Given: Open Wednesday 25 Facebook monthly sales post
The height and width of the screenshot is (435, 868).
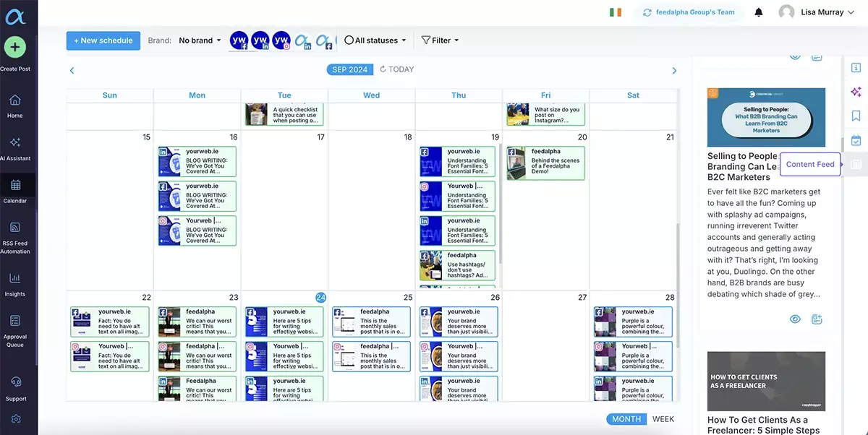Looking at the screenshot, I should tap(371, 322).
